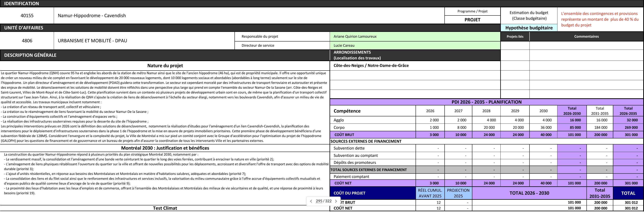Screen dimensions: 644x215
Task: Click the Projets liés column header
Action: 515,37
